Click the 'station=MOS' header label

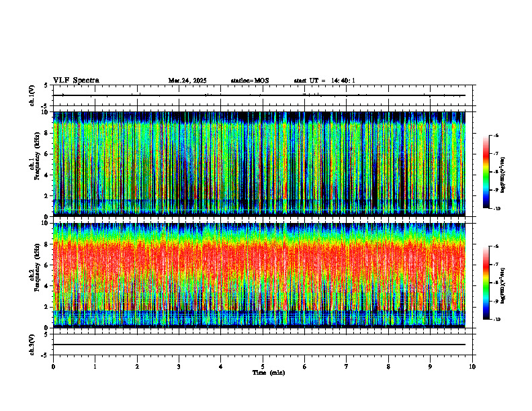(250, 81)
